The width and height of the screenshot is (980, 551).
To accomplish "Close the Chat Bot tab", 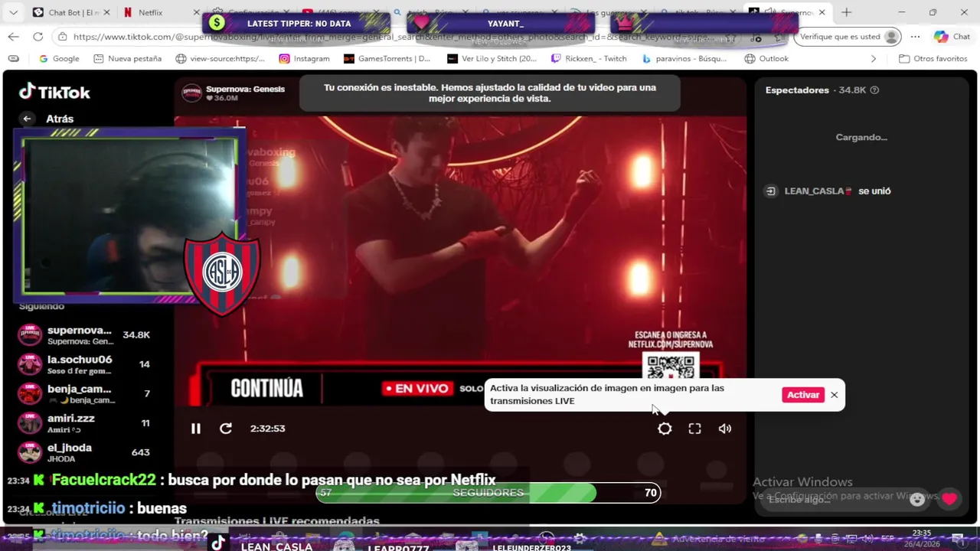I will 106,12.
